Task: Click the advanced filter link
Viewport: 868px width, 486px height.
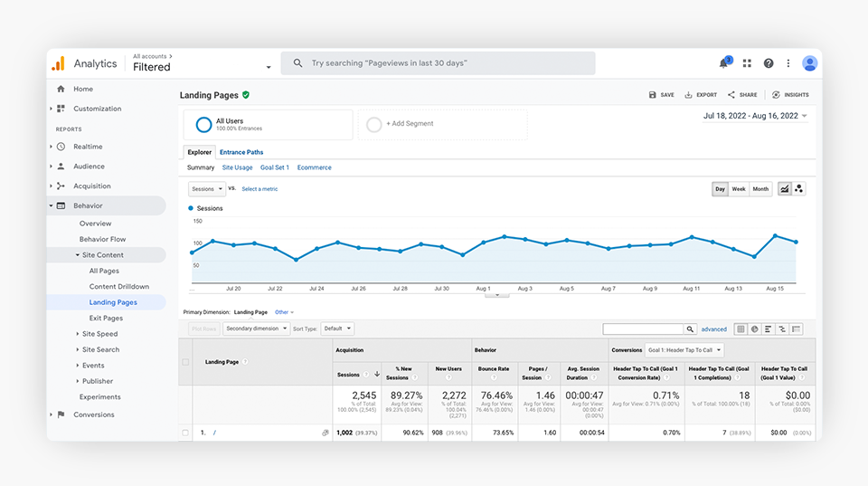Action: click(713, 329)
